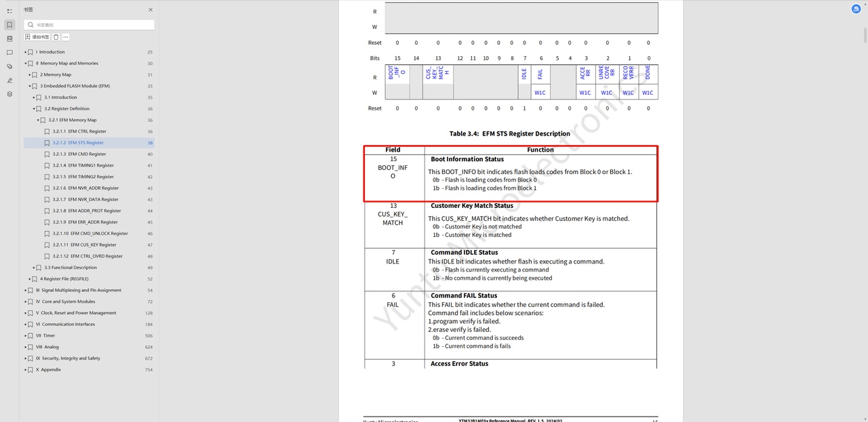
Task: Open the attachments paperclip icon
Action: pyautogui.click(x=9, y=66)
